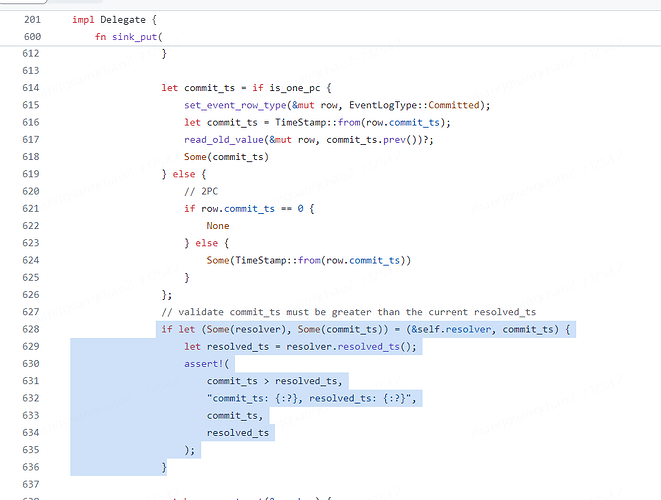Click the // 2PC comment
This screenshot has width=661, height=500.
201,191
